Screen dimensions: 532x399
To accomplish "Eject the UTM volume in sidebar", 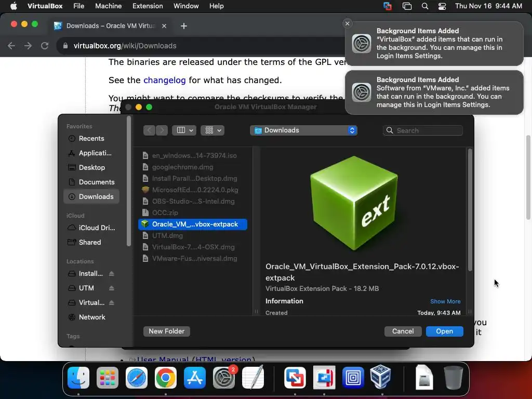I will point(112,288).
